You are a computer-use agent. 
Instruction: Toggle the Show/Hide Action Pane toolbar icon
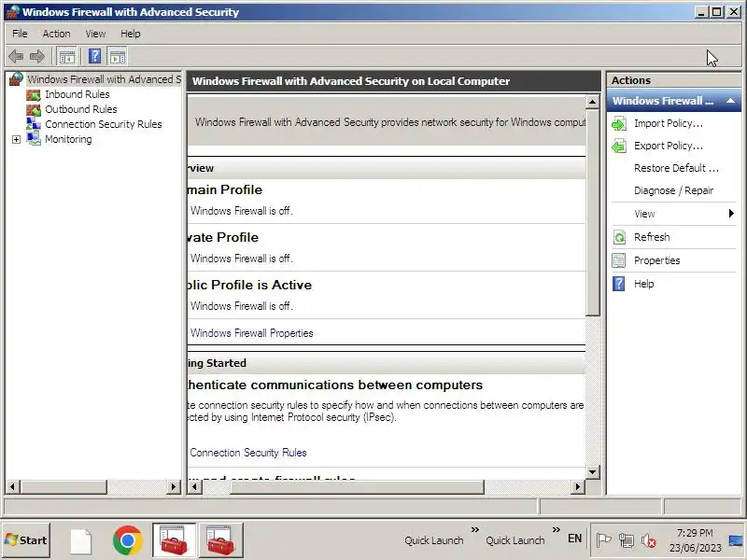tap(118, 57)
